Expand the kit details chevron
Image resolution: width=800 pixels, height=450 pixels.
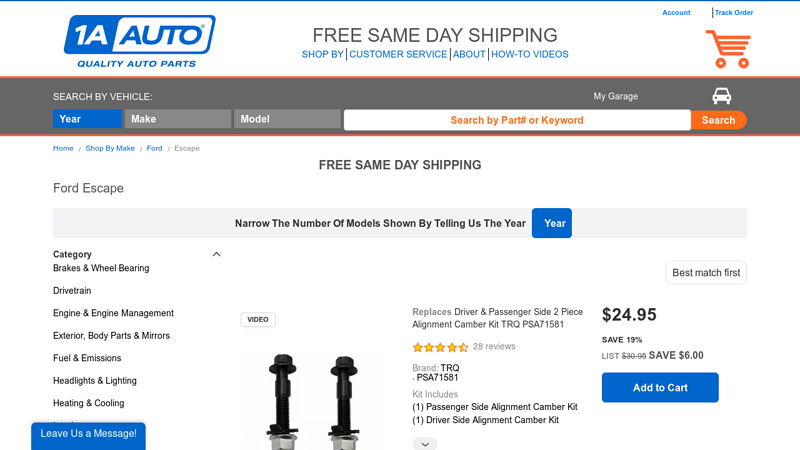[424, 444]
